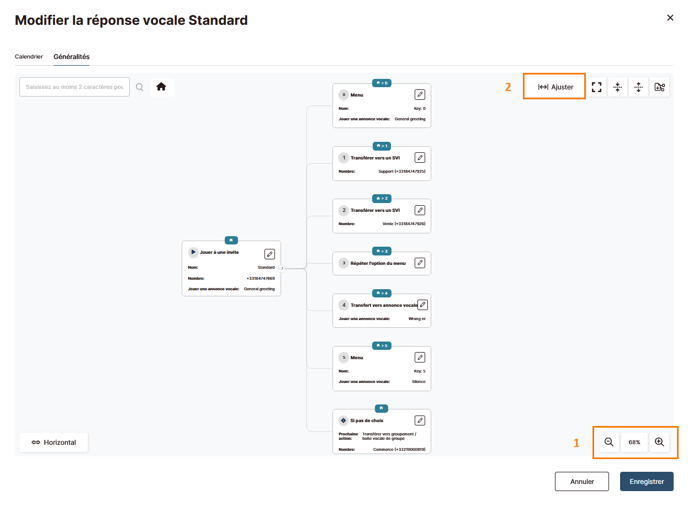
Task: Edit the 'Jouer à une invite' node
Action: coord(269,254)
